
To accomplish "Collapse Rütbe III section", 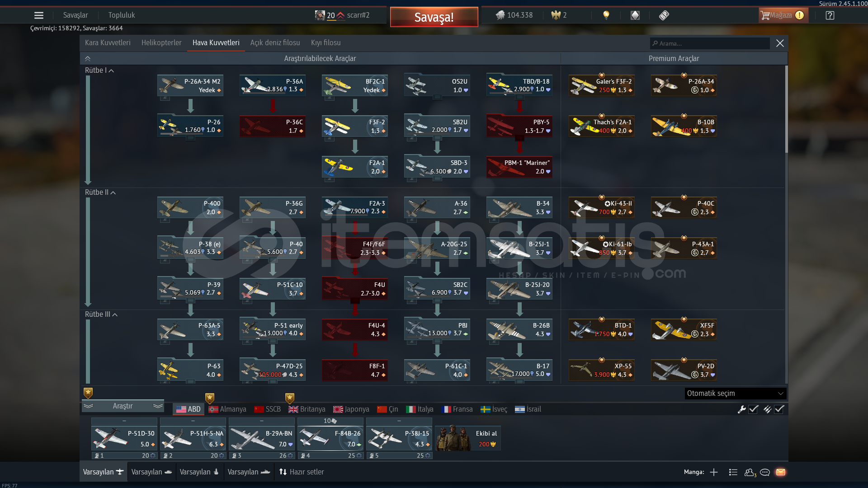I will point(101,314).
